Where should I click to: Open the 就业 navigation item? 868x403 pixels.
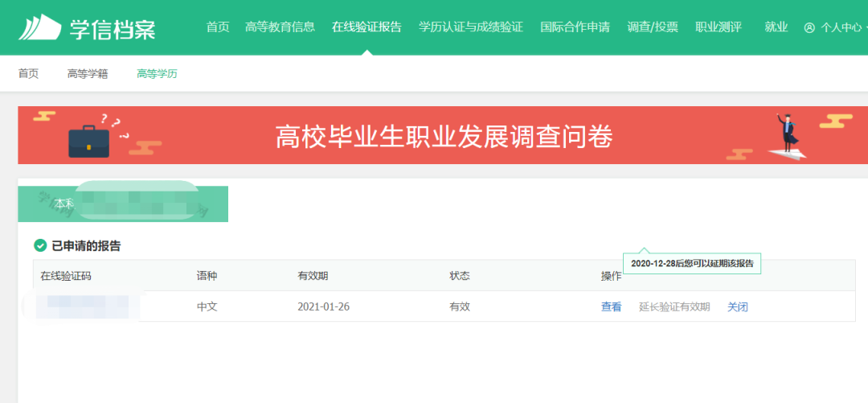776,27
